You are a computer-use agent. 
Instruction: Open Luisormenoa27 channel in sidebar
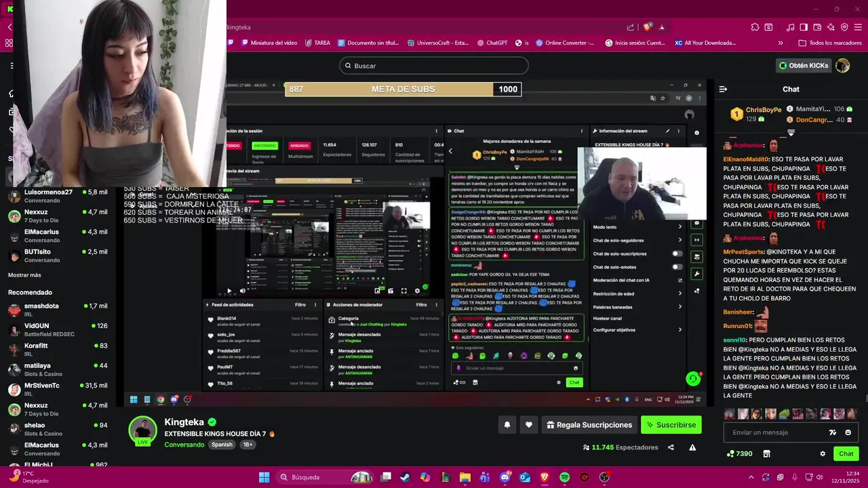tap(58, 196)
